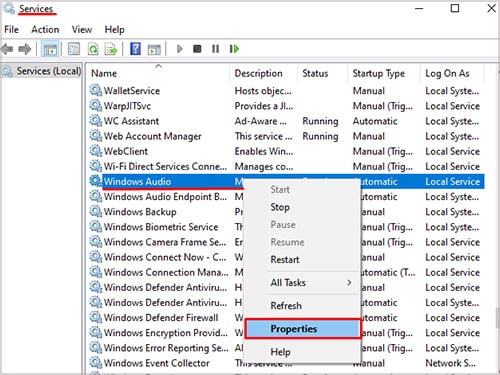This screenshot has width=500, height=375.
Task: Click the gear icon beside WarpJITSvc
Action: 96,106
